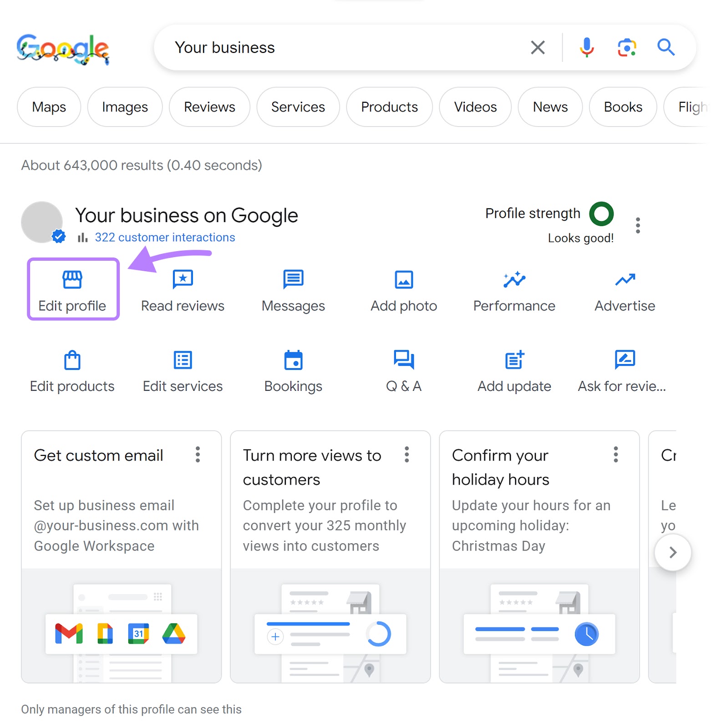This screenshot has height=728, width=716.
Task: Start a voice search with the microphone
Action: click(586, 47)
